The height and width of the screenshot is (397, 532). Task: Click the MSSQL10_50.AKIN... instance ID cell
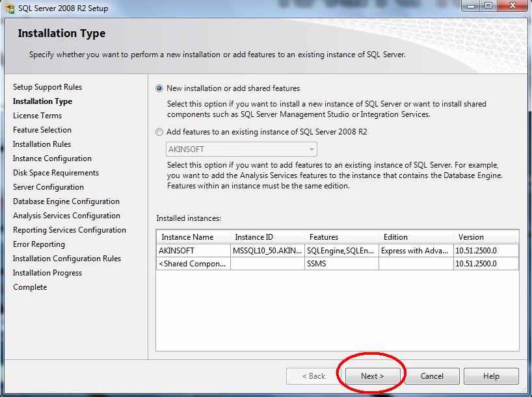pyautogui.click(x=267, y=251)
